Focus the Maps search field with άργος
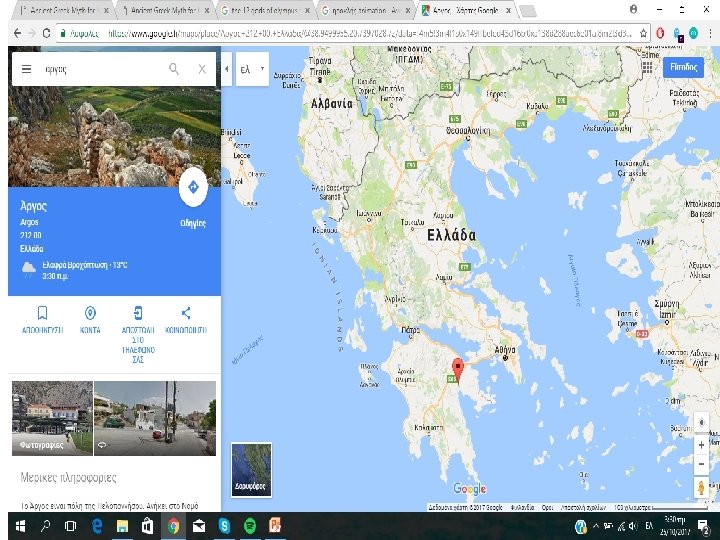Viewport: 720px width, 540px height. pos(103,69)
